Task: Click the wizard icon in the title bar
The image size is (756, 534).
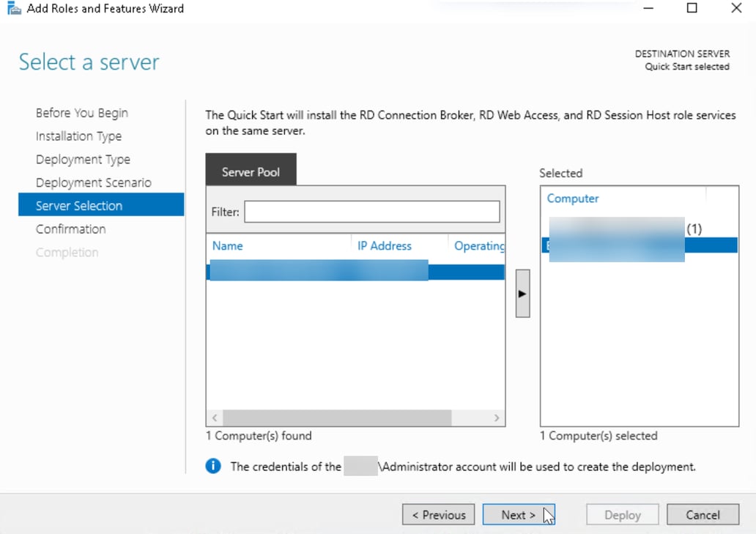Action: pyautogui.click(x=13, y=8)
